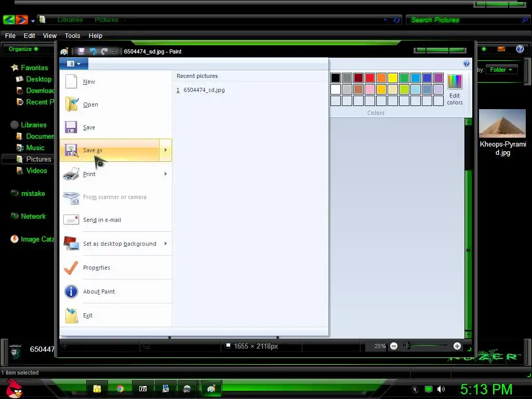Expand the Save as submenu arrow
The image size is (532, 399).
pyautogui.click(x=166, y=150)
